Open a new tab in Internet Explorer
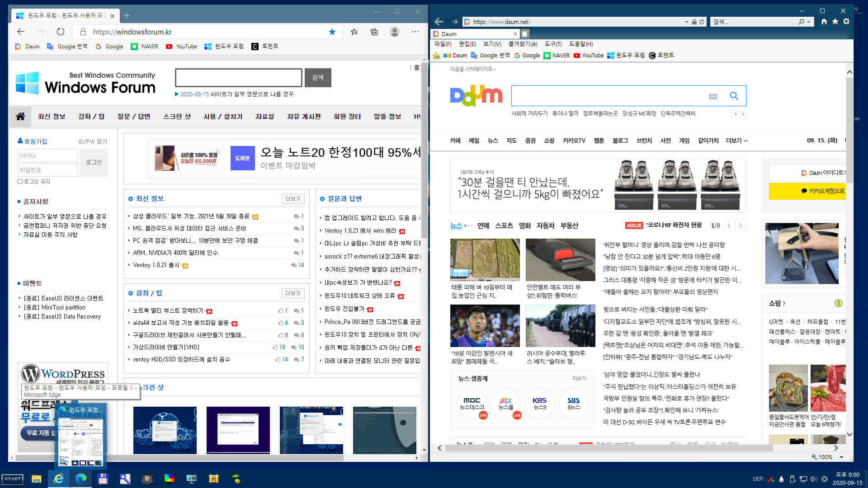Image resolution: width=868 pixels, height=488 pixels. (x=525, y=34)
